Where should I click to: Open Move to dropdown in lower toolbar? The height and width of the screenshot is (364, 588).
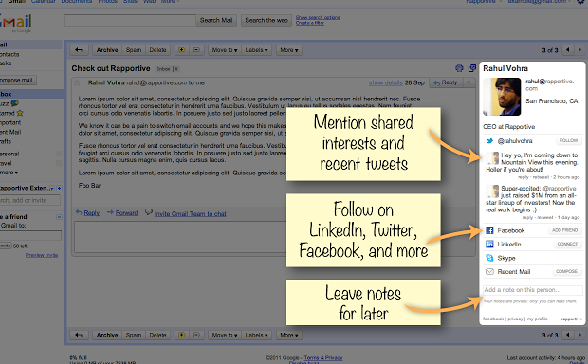224,335
